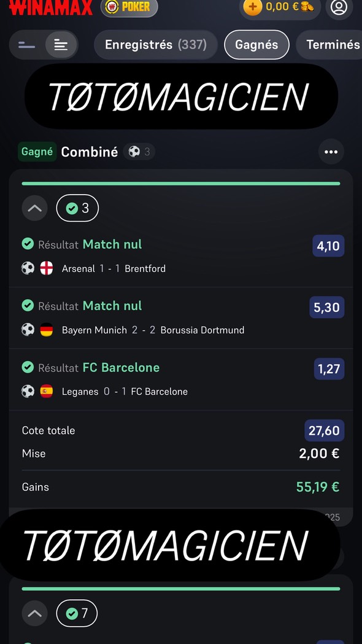Click the green progress bar of first bet
362x644 pixels.
click(x=180, y=184)
